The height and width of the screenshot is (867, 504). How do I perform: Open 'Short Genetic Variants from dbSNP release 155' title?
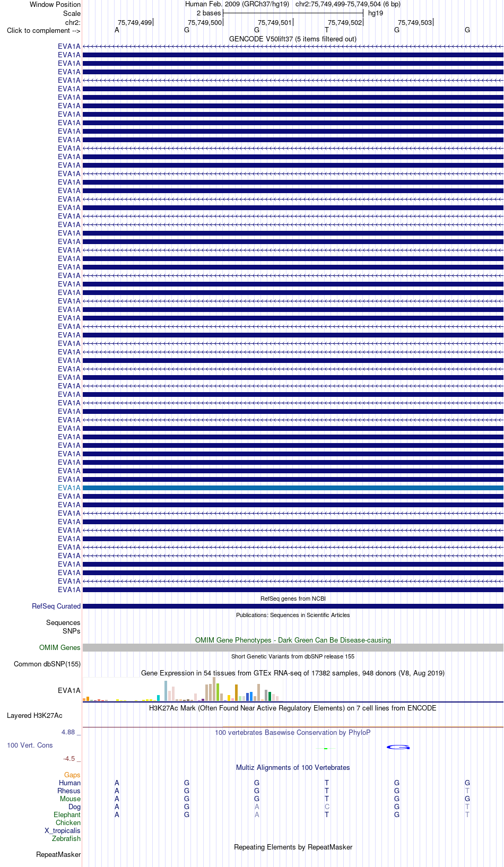point(293,656)
